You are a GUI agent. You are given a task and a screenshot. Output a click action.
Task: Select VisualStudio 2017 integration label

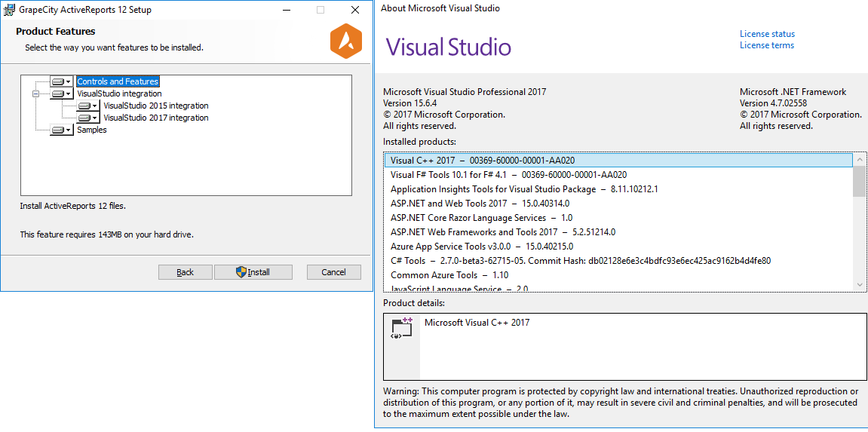point(156,118)
